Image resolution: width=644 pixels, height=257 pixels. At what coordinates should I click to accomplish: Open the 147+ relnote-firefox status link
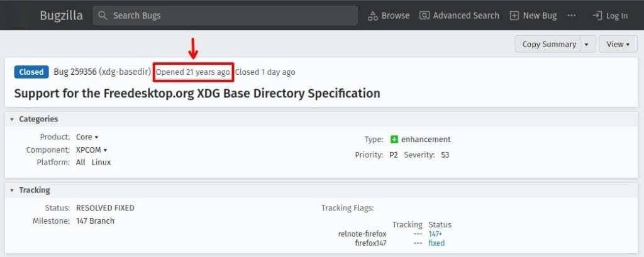pyautogui.click(x=435, y=234)
